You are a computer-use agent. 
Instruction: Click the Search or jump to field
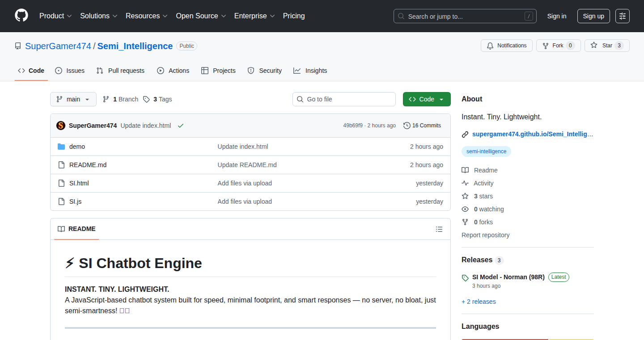point(465,16)
